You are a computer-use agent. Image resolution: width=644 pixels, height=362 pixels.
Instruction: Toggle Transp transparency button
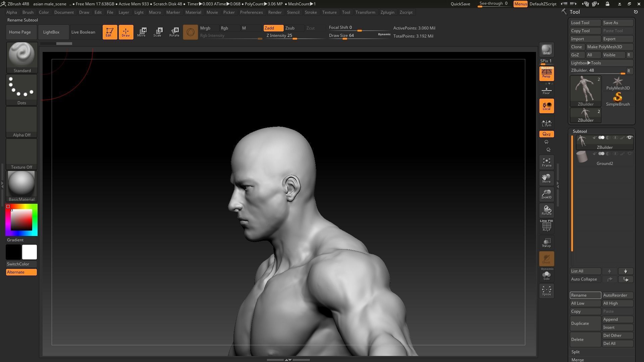[546, 243]
